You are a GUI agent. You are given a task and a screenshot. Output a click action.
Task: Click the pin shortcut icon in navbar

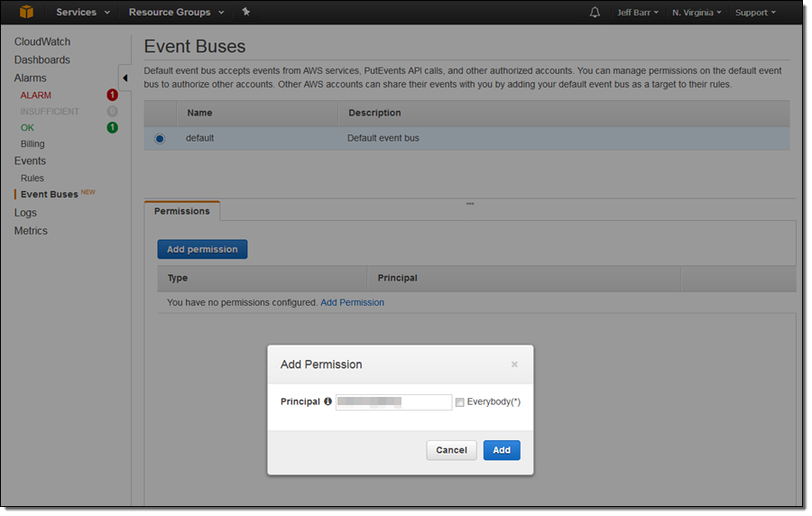[246, 13]
